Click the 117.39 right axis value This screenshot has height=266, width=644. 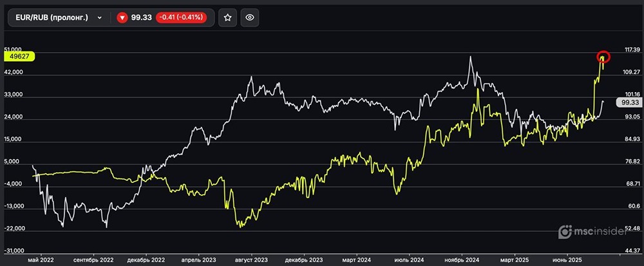click(x=632, y=50)
